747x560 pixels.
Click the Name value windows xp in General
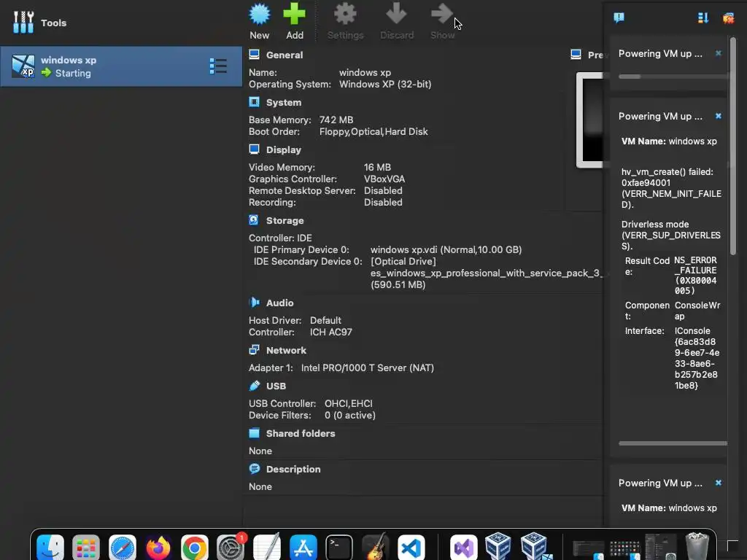tap(365, 72)
